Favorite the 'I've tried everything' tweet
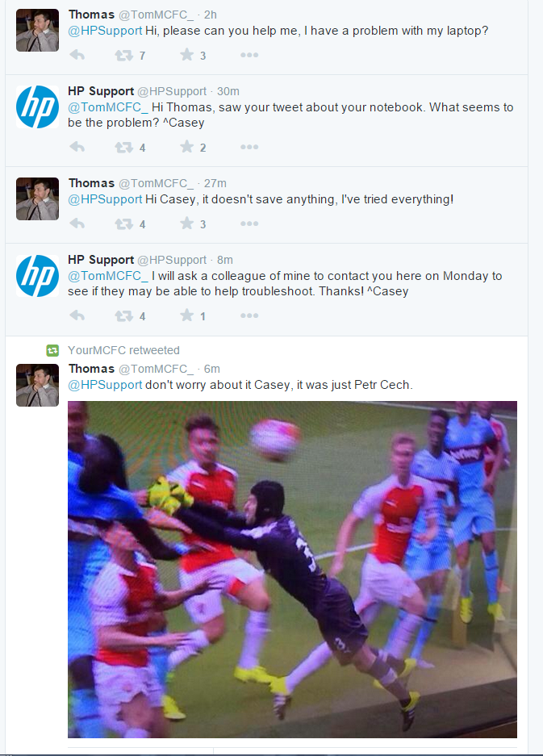The width and height of the screenshot is (543, 756). click(x=186, y=223)
